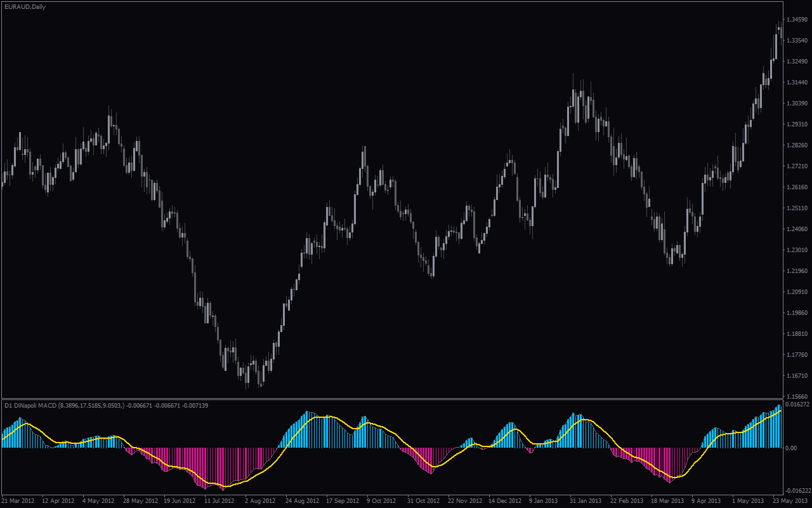
Task: Click the 1.31440 price scale label
Action: click(797, 83)
